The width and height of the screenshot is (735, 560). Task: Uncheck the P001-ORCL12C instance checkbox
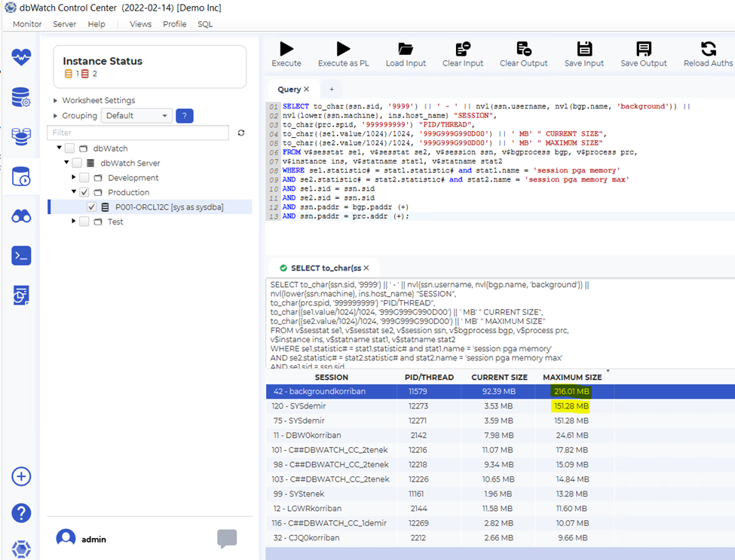coord(92,207)
